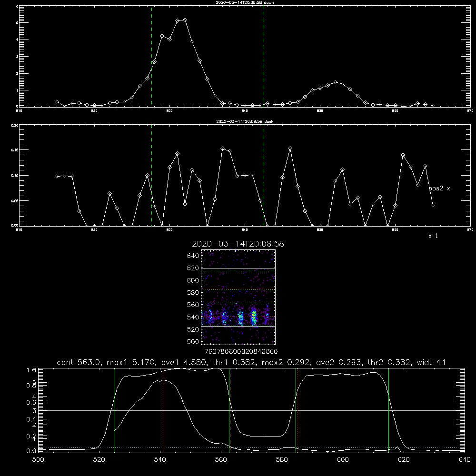
Task: Click the 'x t' label below the dusk plot
Action: pos(433,236)
